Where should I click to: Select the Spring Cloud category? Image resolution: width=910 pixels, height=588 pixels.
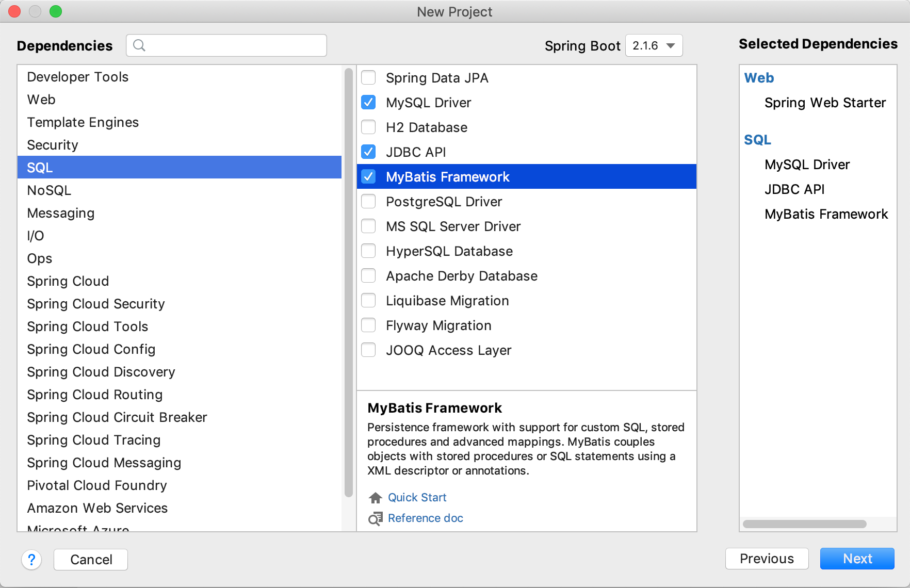pos(180,281)
